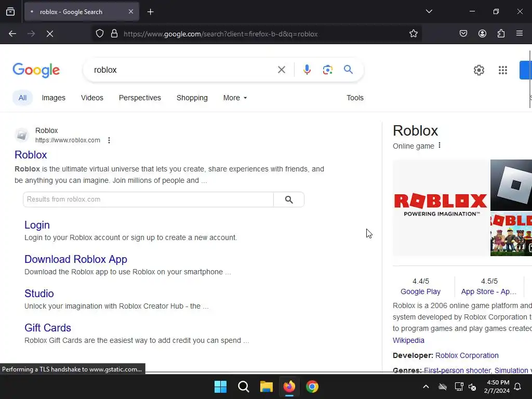Viewport: 532px width, 399px height.
Task: Open Chrome from taskbar
Action: [312, 387]
